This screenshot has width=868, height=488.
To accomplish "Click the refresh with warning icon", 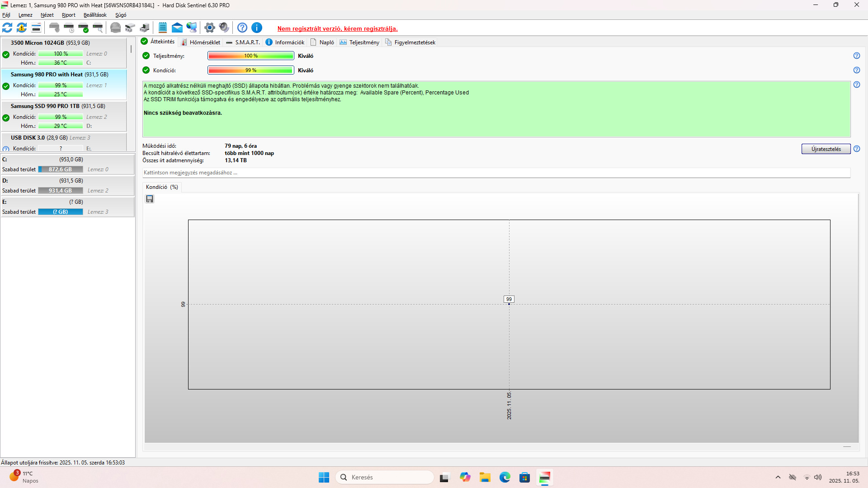I will [x=22, y=28].
